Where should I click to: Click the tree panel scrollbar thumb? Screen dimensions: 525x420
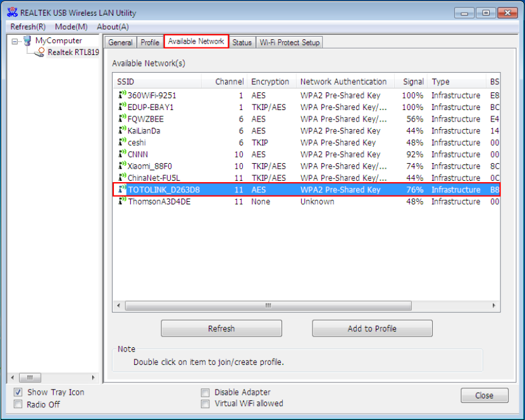[30, 378]
